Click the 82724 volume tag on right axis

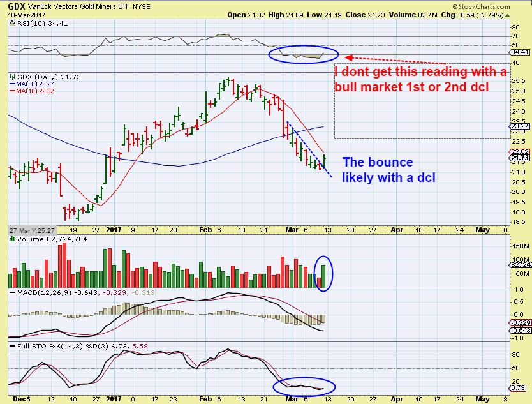tap(520, 264)
